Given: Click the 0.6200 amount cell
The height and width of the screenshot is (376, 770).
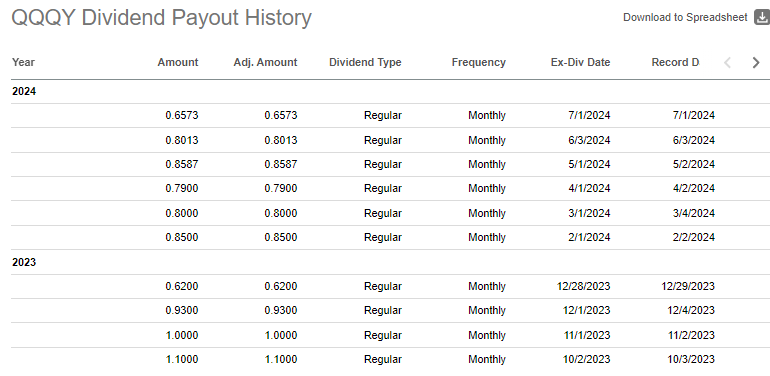Looking at the screenshot, I should 182,286.
